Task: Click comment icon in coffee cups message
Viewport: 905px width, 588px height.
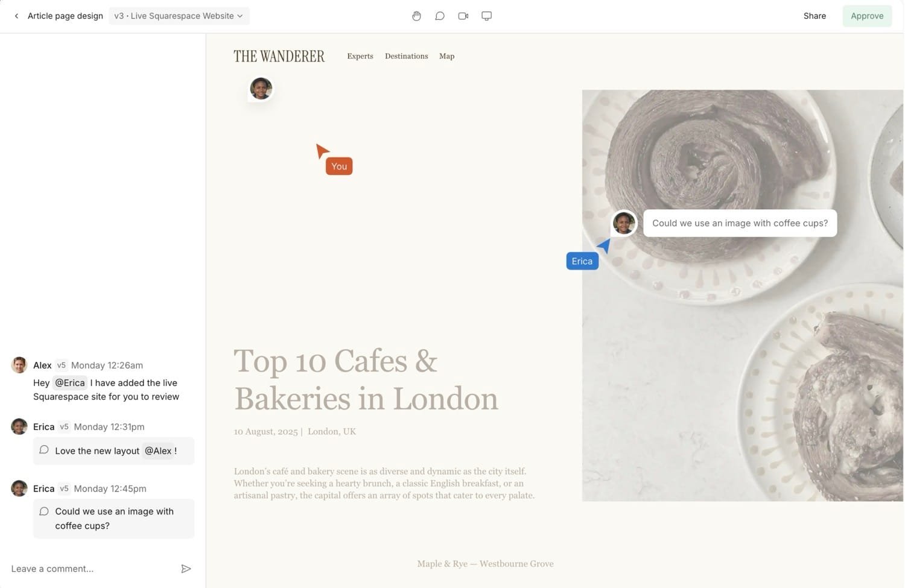Action: point(44,511)
